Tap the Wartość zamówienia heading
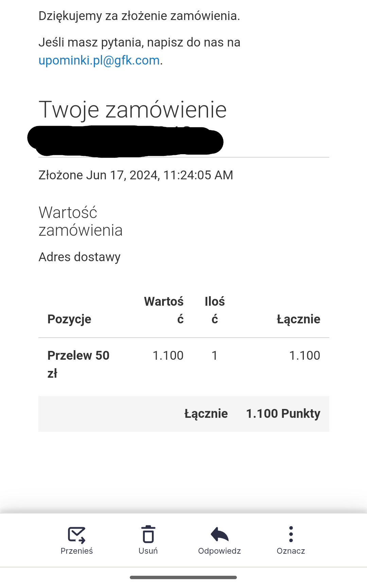The image size is (367, 588). tap(81, 221)
